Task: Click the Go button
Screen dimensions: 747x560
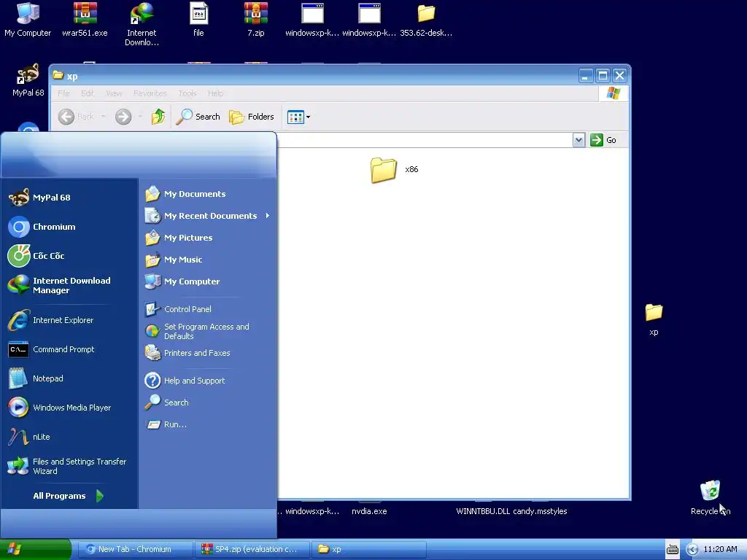Action: 603,140
